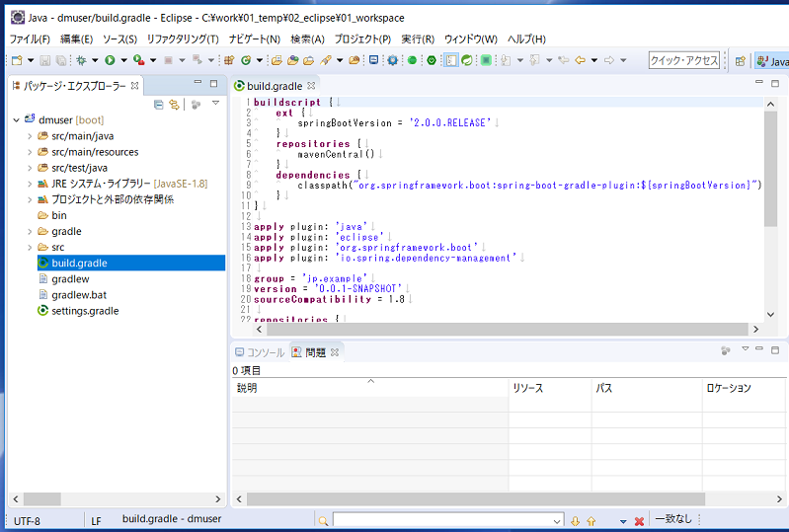The image size is (789, 532).
Task: Toggle Link with Editor in Package Explorer
Action: pyautogui.click(x=174, y=105)
